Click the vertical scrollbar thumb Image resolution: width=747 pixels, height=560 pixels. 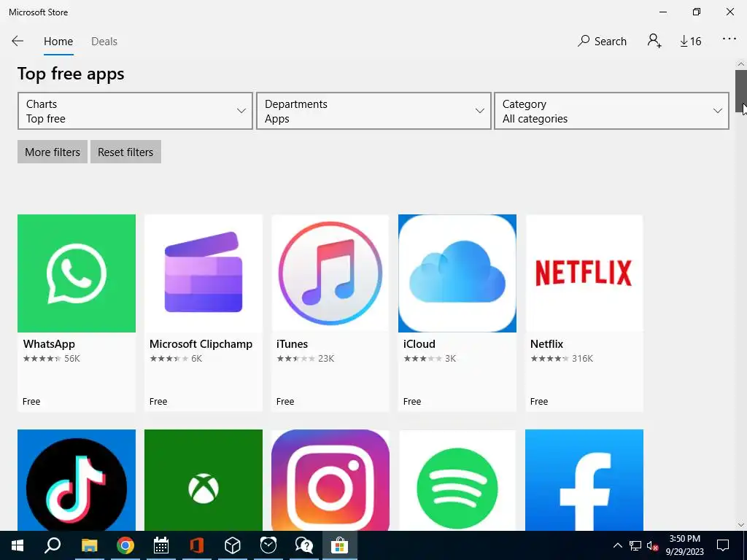741,91
